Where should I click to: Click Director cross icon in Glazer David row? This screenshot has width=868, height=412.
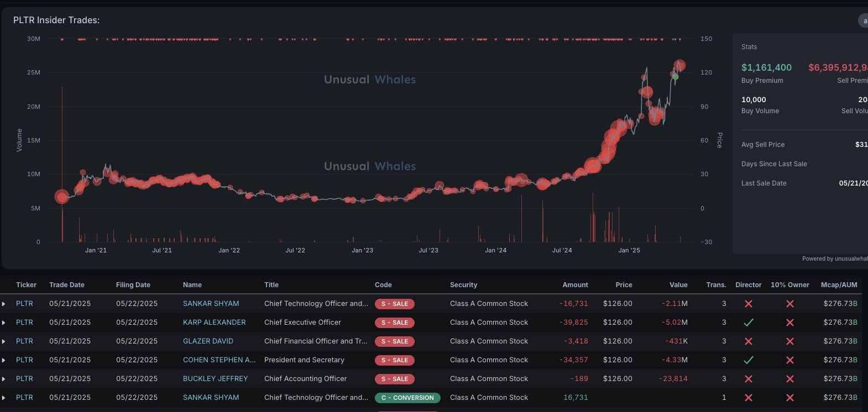[x=749, y=341]
